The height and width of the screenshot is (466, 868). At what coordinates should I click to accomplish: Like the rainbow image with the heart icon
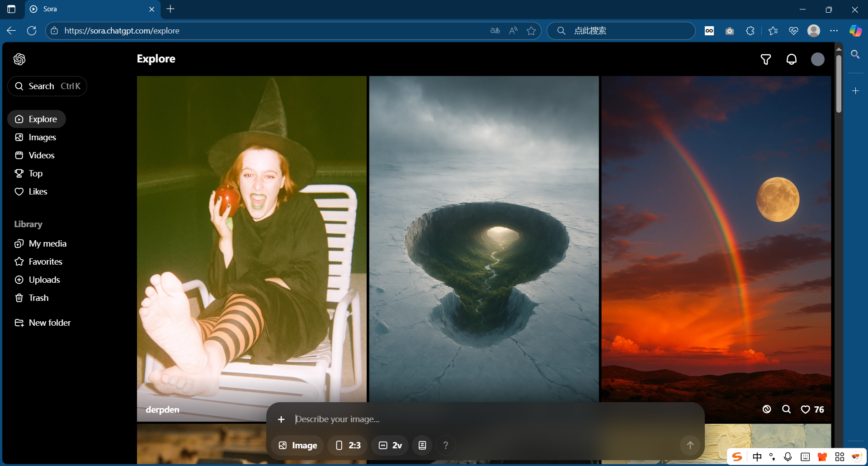[x=805, y=409]
